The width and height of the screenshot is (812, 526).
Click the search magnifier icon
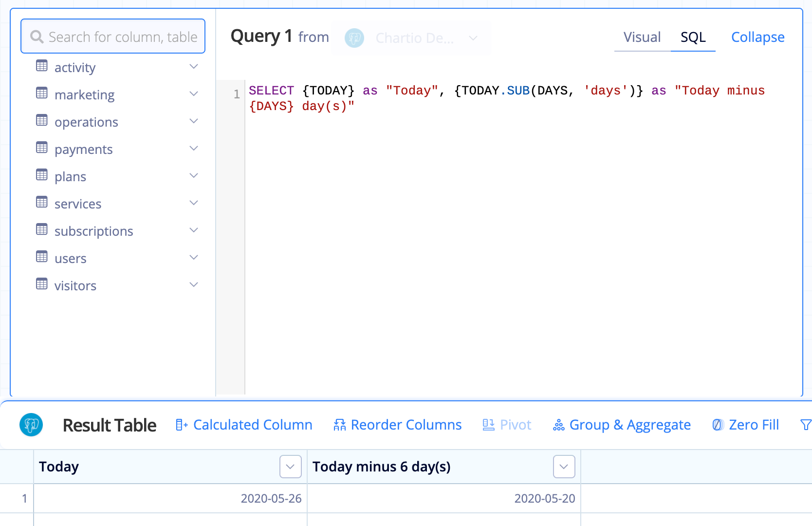(37, 37)
